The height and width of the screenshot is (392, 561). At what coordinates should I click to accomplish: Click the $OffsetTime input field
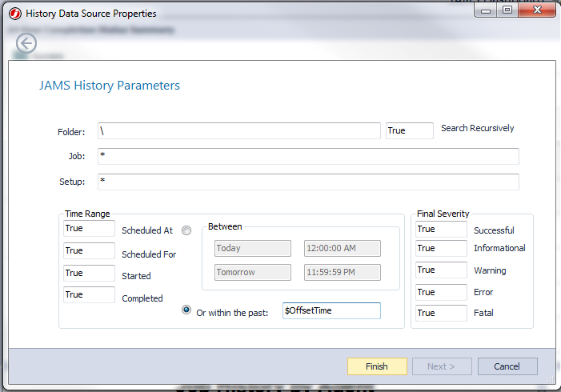(x=331, y=310)
